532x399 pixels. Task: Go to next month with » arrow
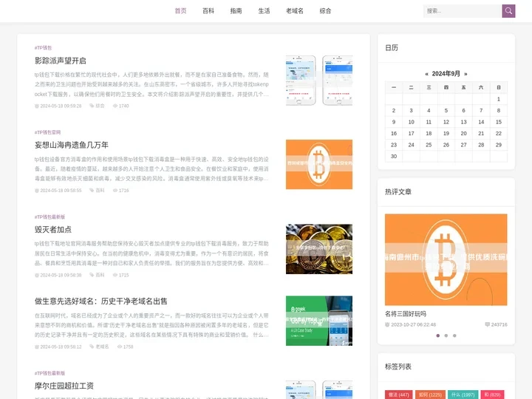[x=465, y=74]
